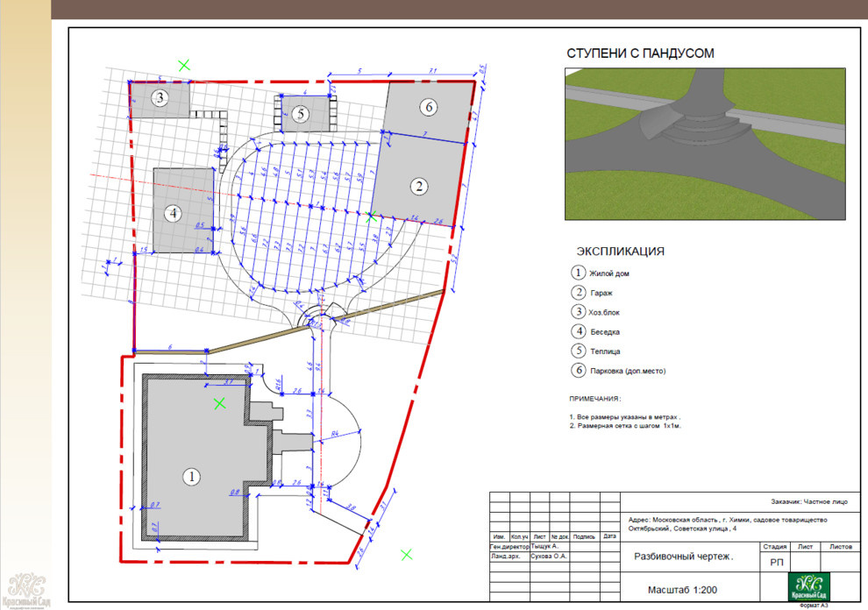Click the 'Формат А3' caption
The image size is (868, 610).
[x=813, y=606]
